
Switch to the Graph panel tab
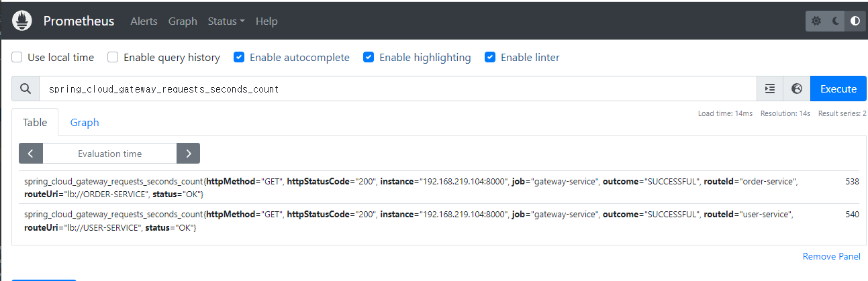85,122
